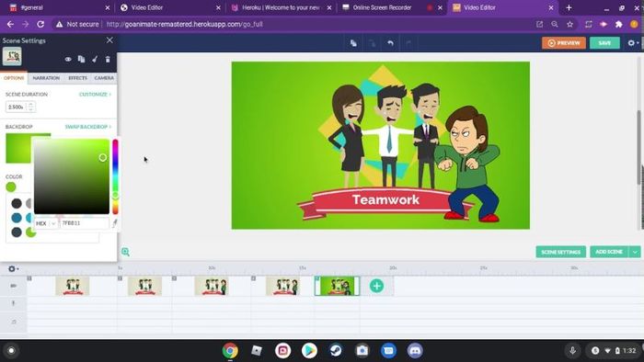644x362 pixels.
Task: Delete scene with the trash icon
Action: 108,60
